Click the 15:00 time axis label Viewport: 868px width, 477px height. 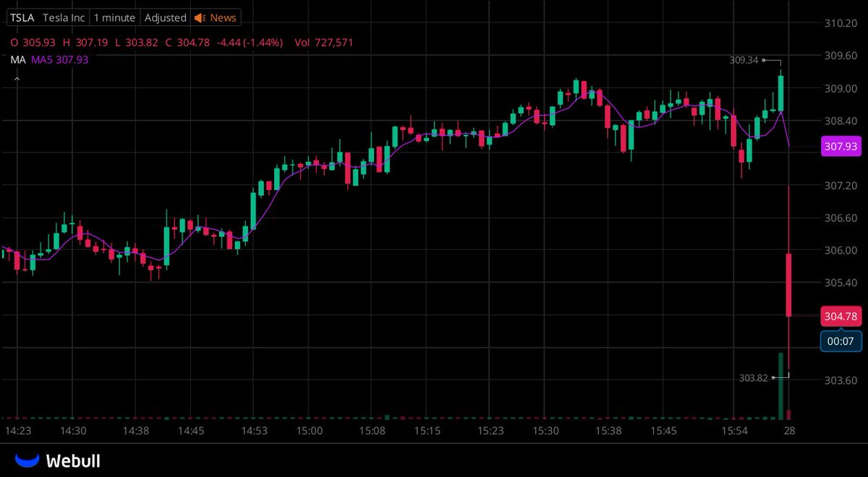tap(310, 430)
